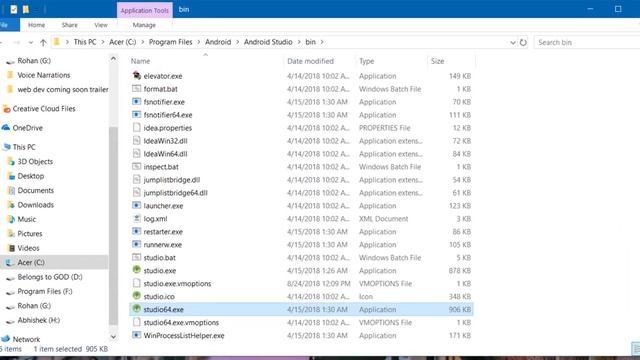640x360 pixels.
Task: Select the studio64.exe green icon
Action: (x=137, y=309)
